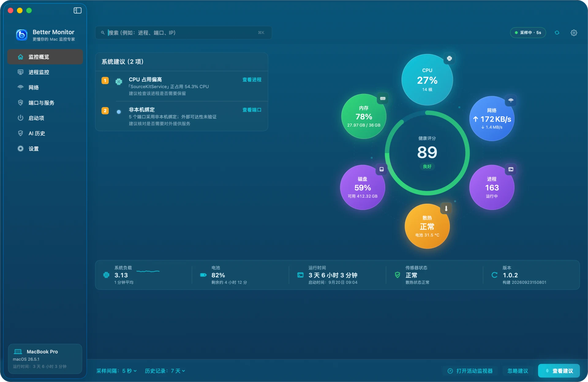The height and width of the screenshot is (382, 588).
Task: Open 监控概览 in the sidebar
Action: coord(45,57)
